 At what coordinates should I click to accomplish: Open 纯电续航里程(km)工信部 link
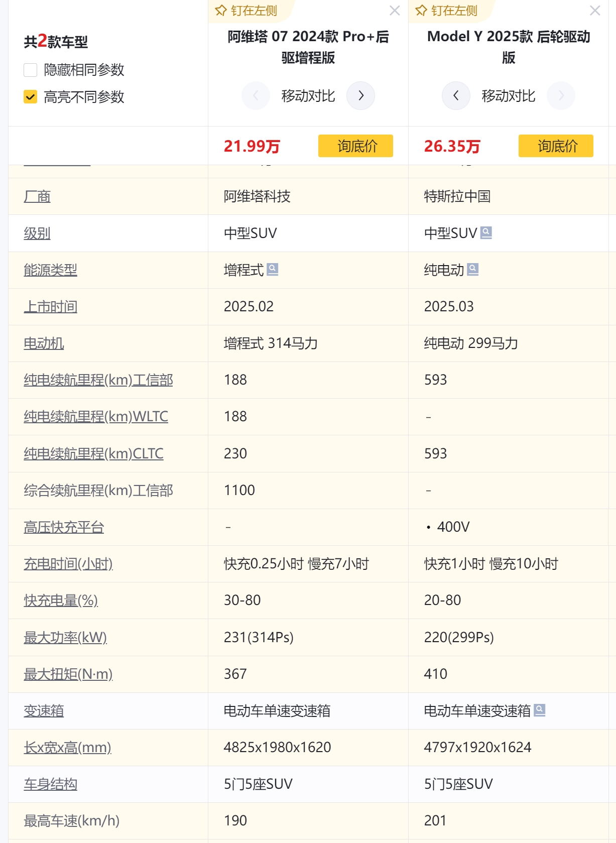click(98, 380)
